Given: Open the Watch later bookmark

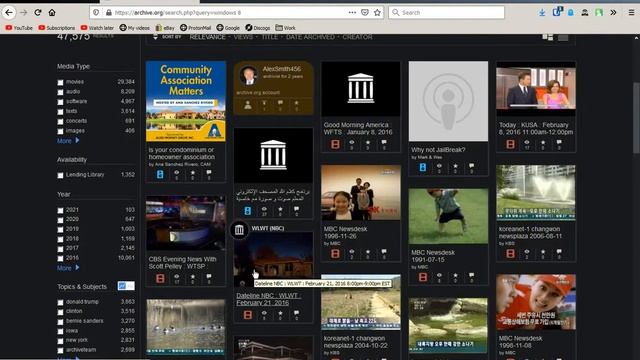Looking at the screenshot, I should [97, 28].
